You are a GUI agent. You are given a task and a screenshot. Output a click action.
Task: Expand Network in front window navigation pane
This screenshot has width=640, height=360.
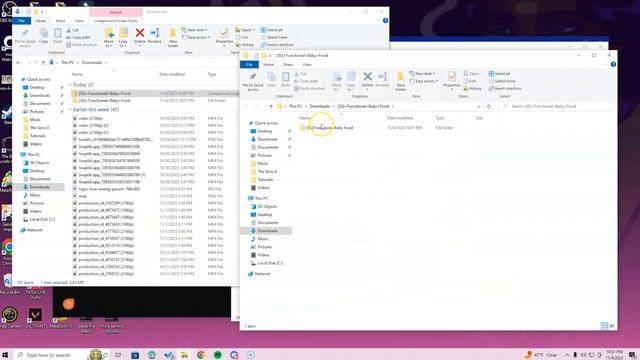click(x=245, y=274)
